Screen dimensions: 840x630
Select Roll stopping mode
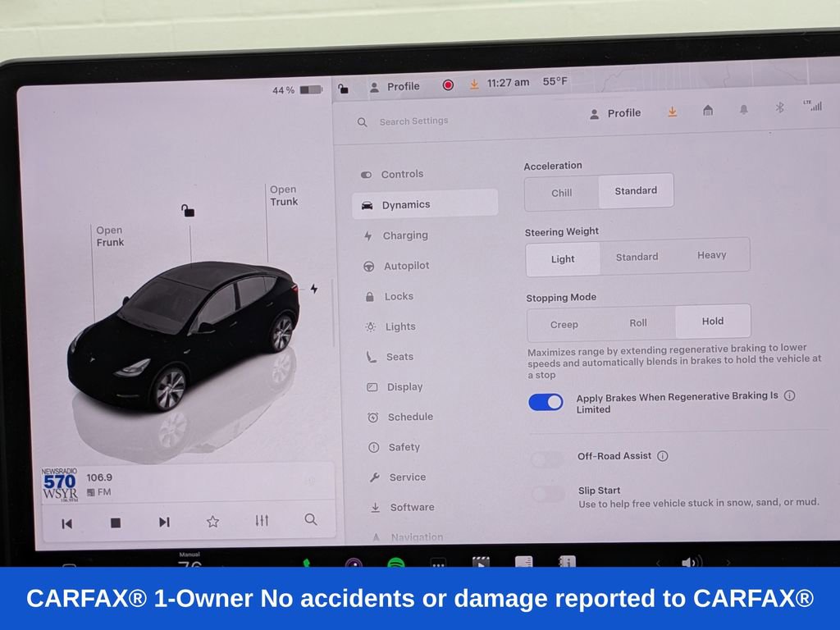click(638, 323)
